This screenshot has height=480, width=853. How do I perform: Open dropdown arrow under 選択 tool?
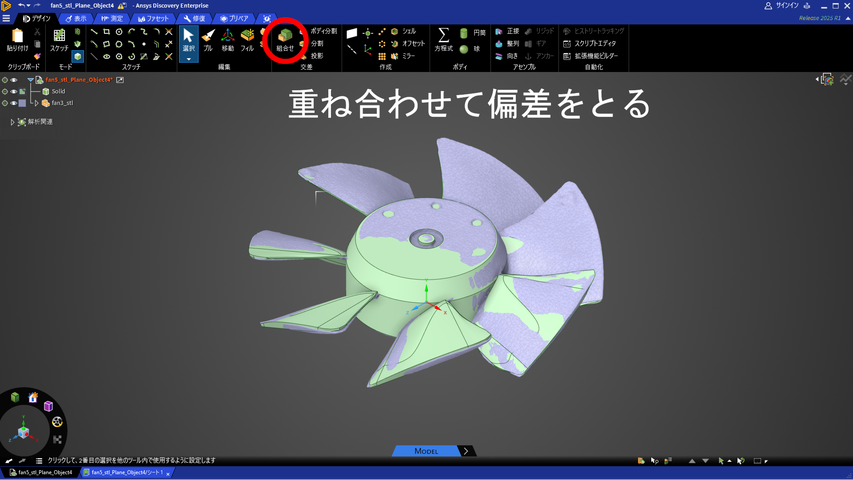(x=188, y=59)
